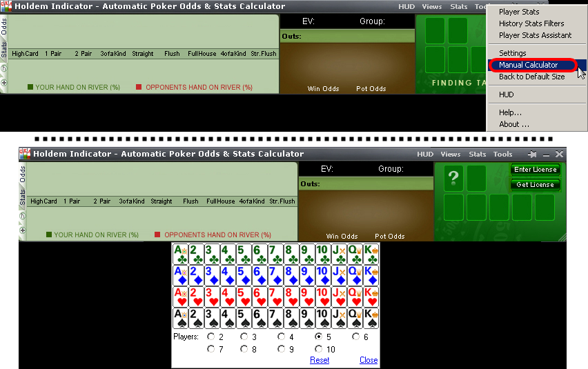588x369 pixels.
Task: Set players to 10
Action: pos(318,349)
